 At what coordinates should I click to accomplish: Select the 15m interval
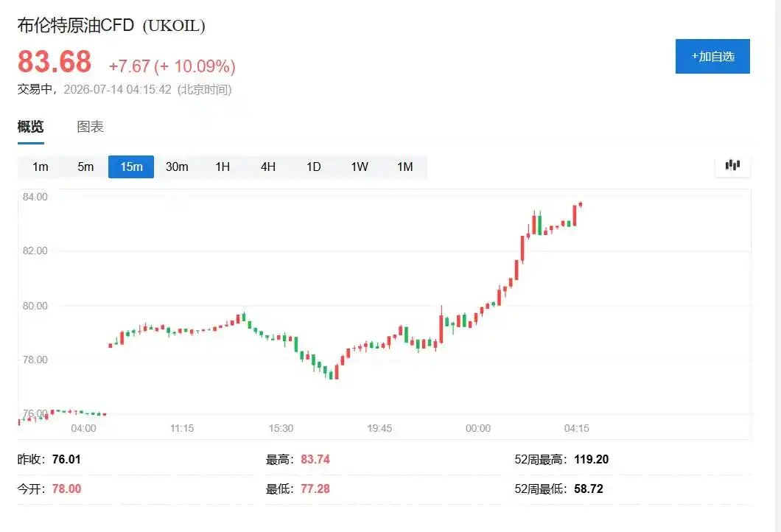click(131, 167)
